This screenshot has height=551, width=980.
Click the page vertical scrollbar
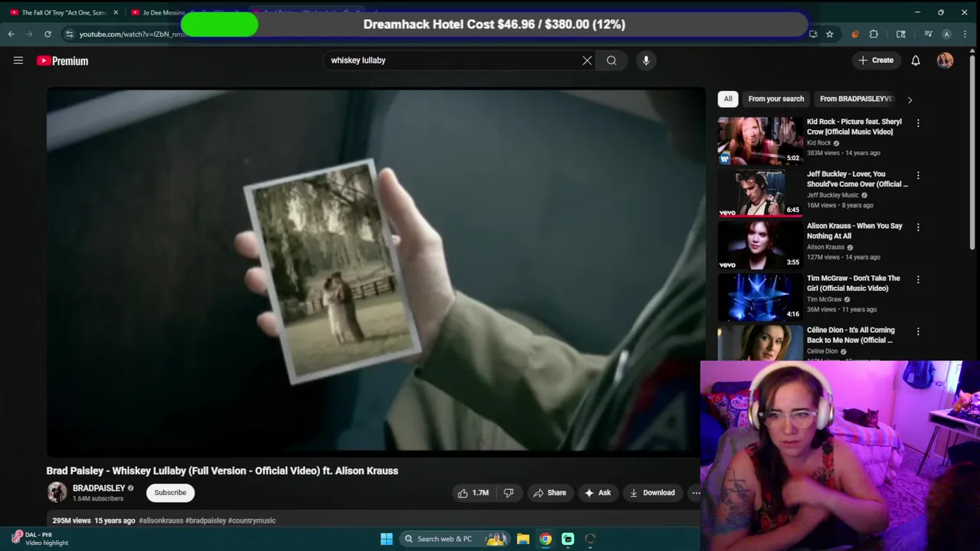click(972, 153)
